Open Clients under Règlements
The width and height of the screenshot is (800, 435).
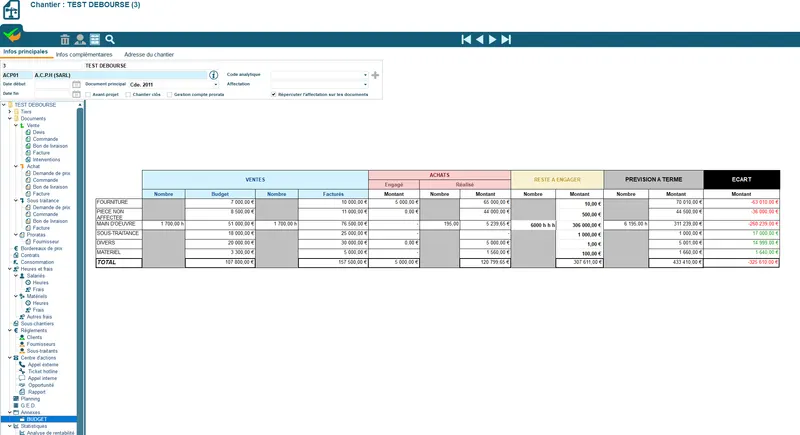34,337
